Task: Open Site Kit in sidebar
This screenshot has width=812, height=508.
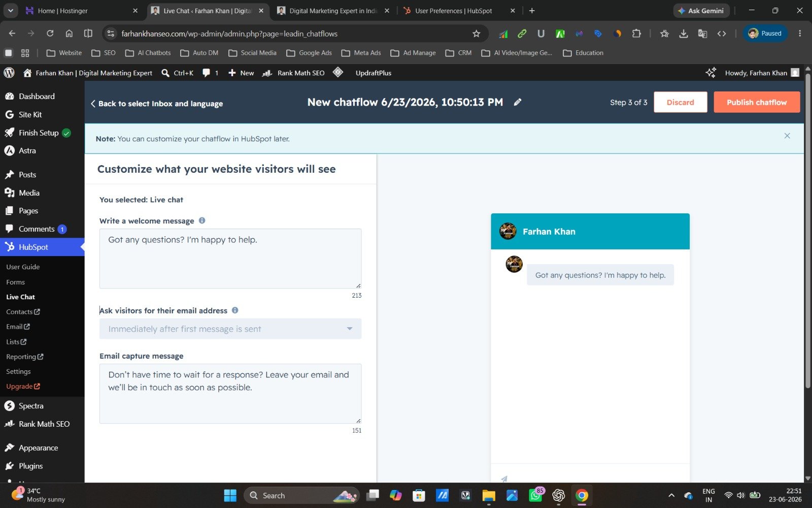Action: point(42,114)
